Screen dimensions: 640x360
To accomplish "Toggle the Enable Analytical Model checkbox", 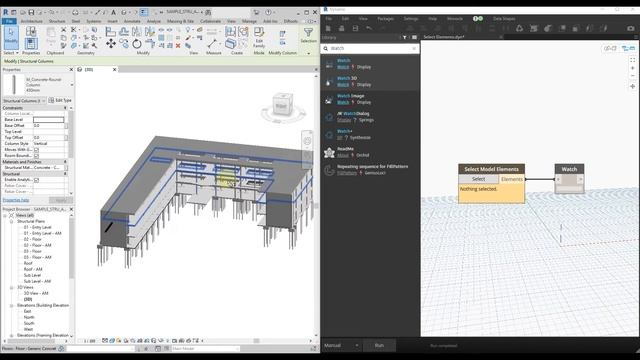I will [36, 180].
